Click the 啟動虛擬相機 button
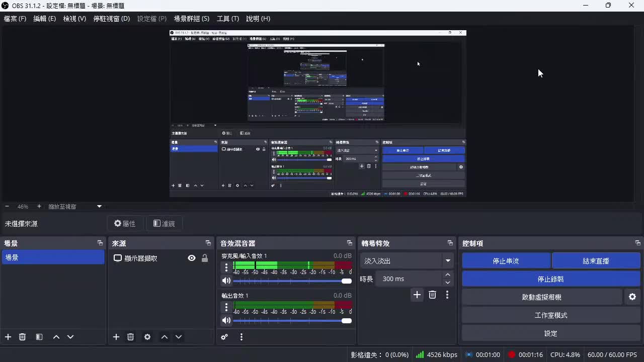644x362 pixels. click(x=542, y=297)
